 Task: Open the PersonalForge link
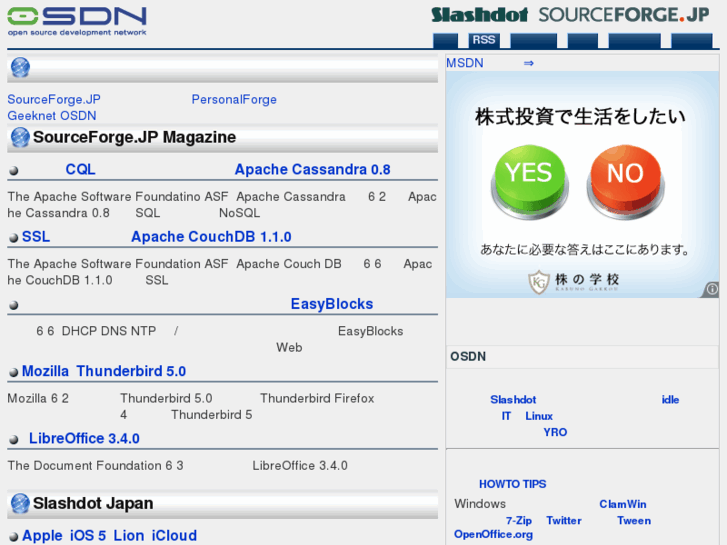click(234, 100)
